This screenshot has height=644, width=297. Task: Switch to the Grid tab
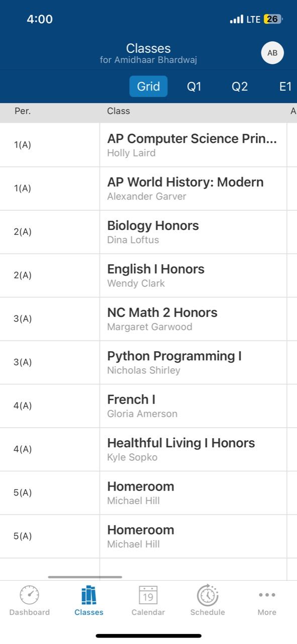click(148, 87)
